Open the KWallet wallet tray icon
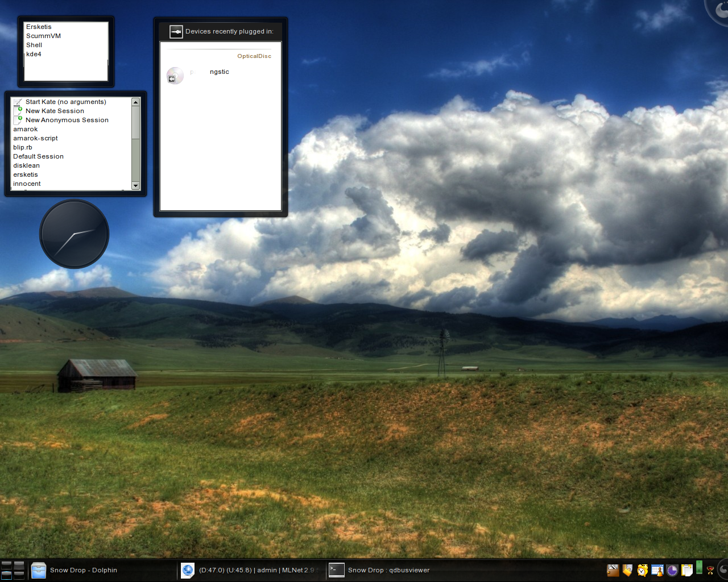Image resolution: width=728 pixels, height=582 pixels. point(613,570)
